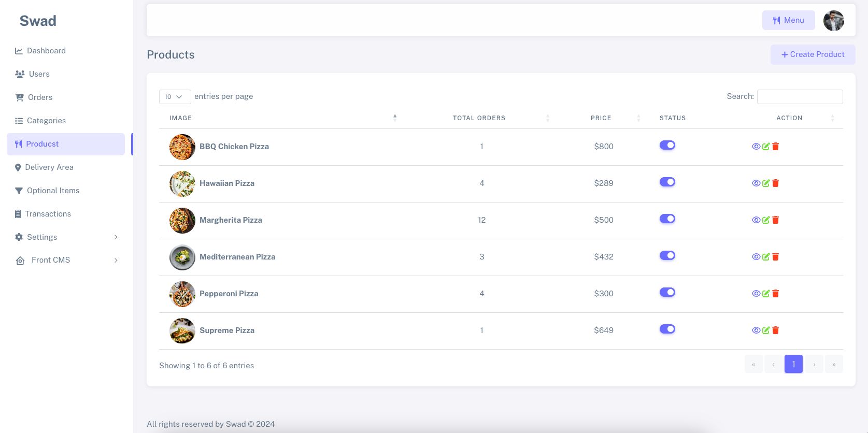The height and width of the screenshot is (433, 868).
Task: Click the trash icon for Pepperoni Pizza
Action: 776,294
